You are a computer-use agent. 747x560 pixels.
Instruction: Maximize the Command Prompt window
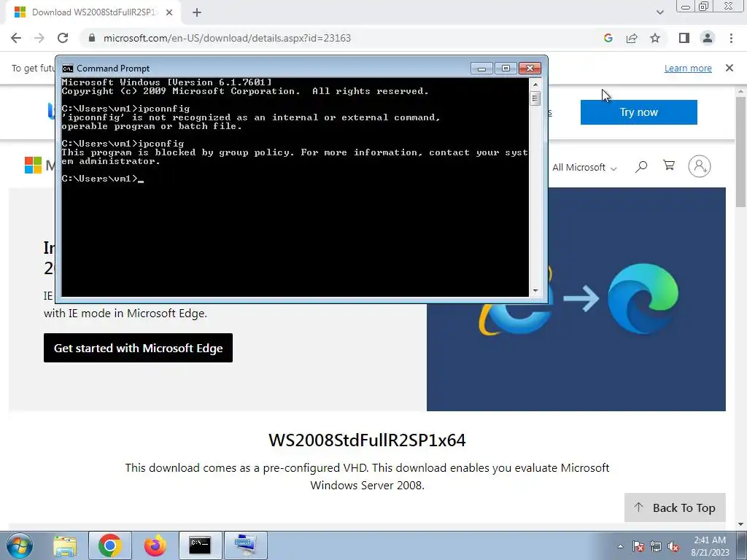506,69
